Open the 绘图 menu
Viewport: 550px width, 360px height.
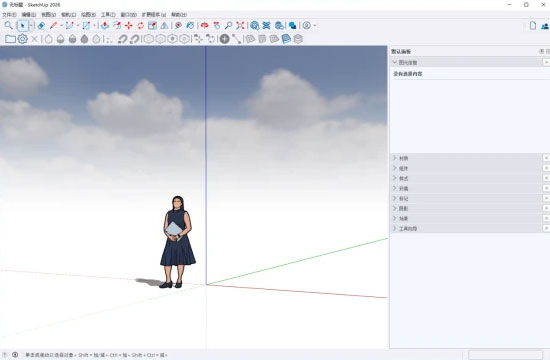tap(88, 15)
